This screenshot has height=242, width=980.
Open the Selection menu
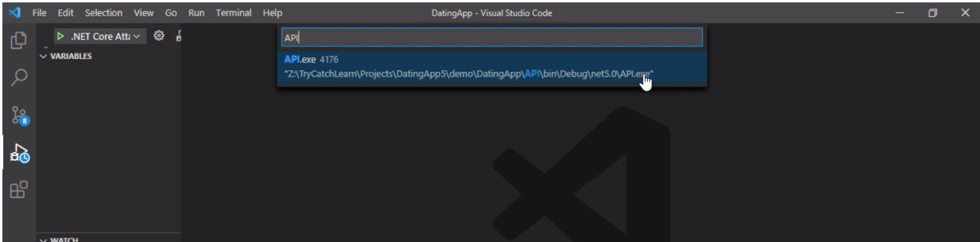pos(104,13)
